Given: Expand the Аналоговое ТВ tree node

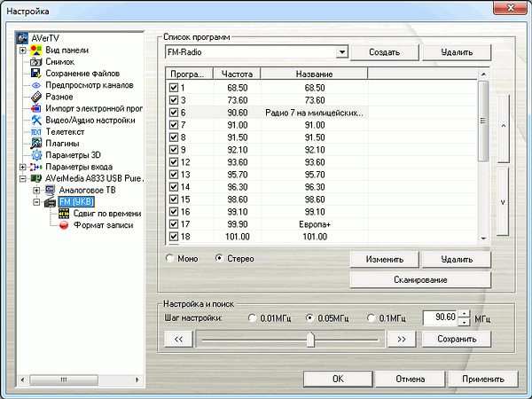Looking at the screenshot, I should coord(36,190).
